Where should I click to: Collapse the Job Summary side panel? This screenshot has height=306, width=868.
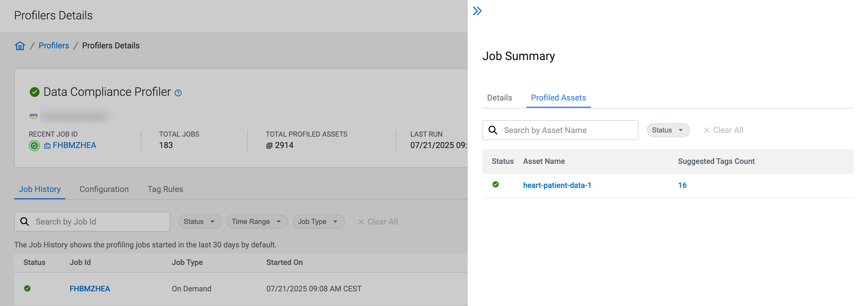(x=477, y=11)
